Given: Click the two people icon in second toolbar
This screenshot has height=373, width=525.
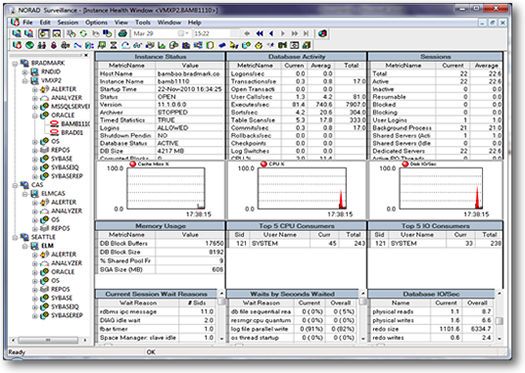Looking at the screenshot, I should click(42, 45).
